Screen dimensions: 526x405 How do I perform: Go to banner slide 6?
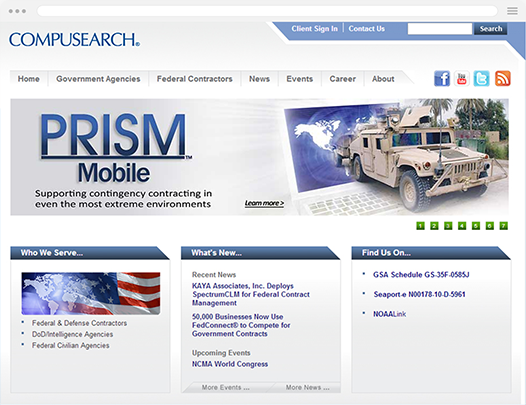pos(489,226)
